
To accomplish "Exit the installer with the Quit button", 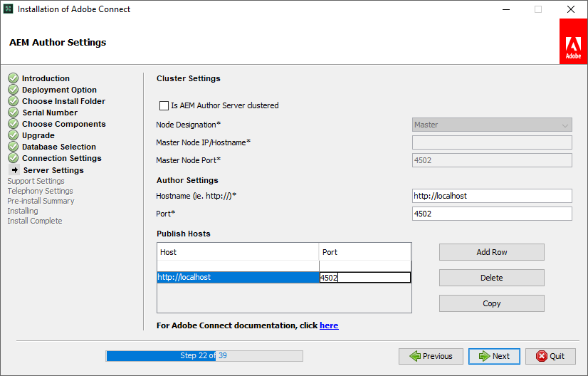I will 550,356.
